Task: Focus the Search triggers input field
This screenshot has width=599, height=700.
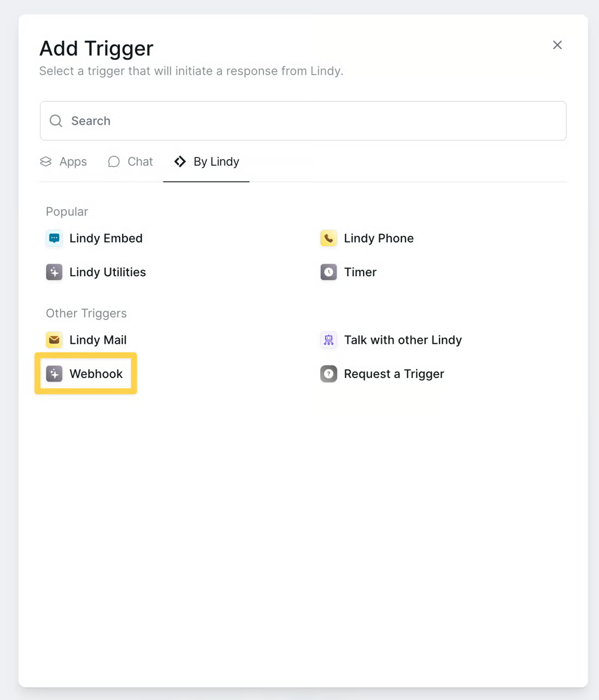Action: pos(303,121)
